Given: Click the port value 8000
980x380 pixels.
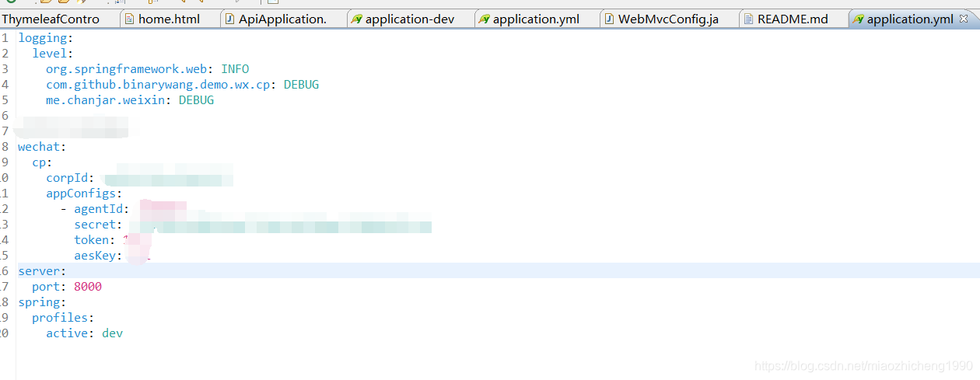Looking at the screenshot, I should (88, 287).
